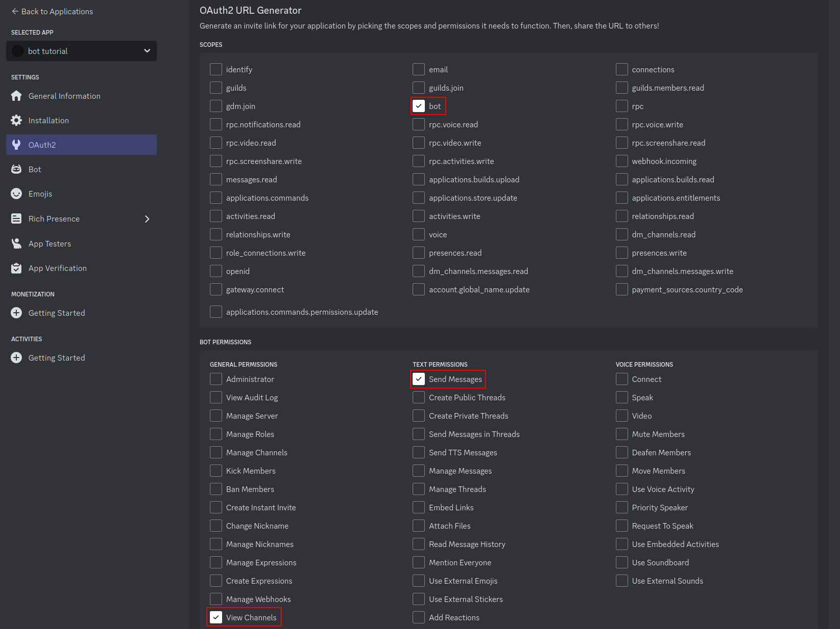The width and height of the screenshot is (840, 629).
Task: Uncheck the View Channels permission
Action: pos(216,617)
